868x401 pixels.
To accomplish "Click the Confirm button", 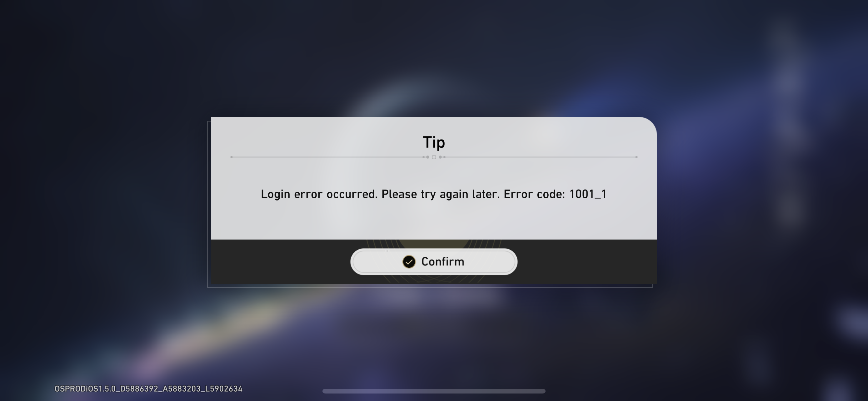I will tap(434, 262).
